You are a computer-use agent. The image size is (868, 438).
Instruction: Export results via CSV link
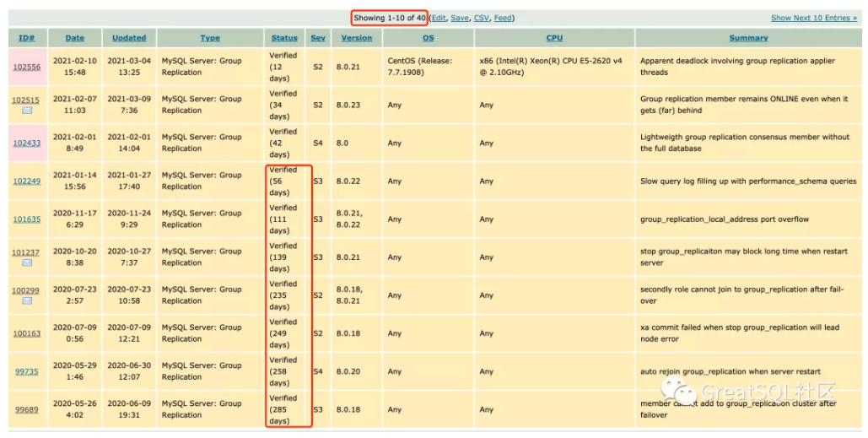click(x=482, y=18)
